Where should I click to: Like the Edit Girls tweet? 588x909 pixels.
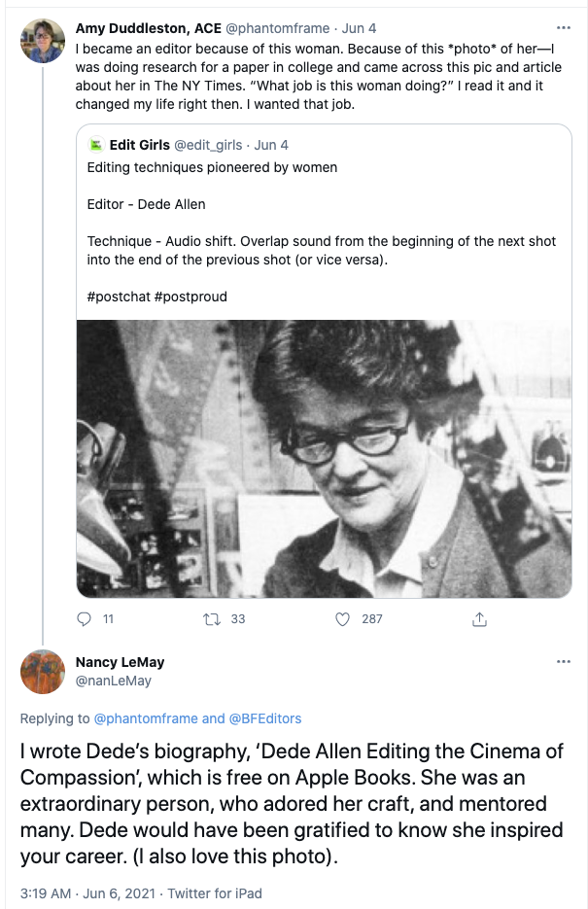click(342, 618)
